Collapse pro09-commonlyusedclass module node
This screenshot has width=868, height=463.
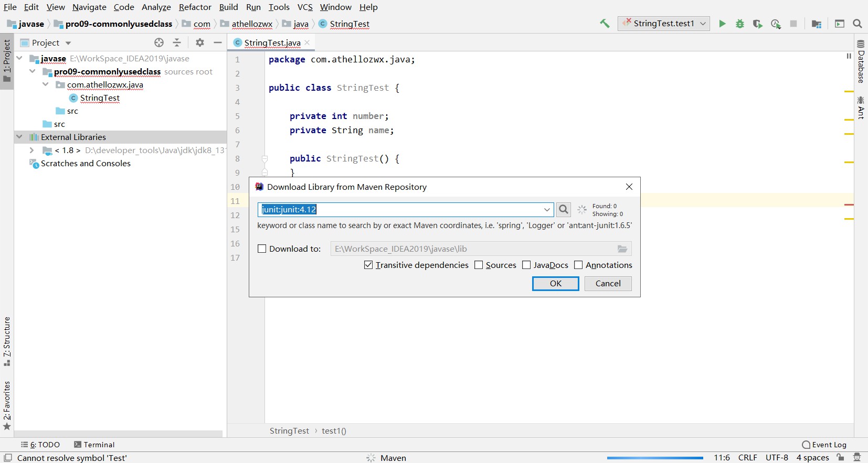(33, 71)
